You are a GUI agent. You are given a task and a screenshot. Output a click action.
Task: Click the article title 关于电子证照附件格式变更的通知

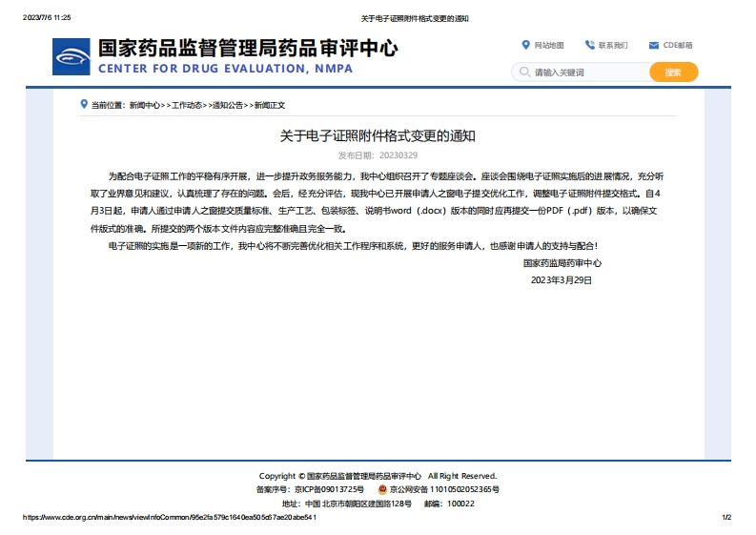(378, 136)
